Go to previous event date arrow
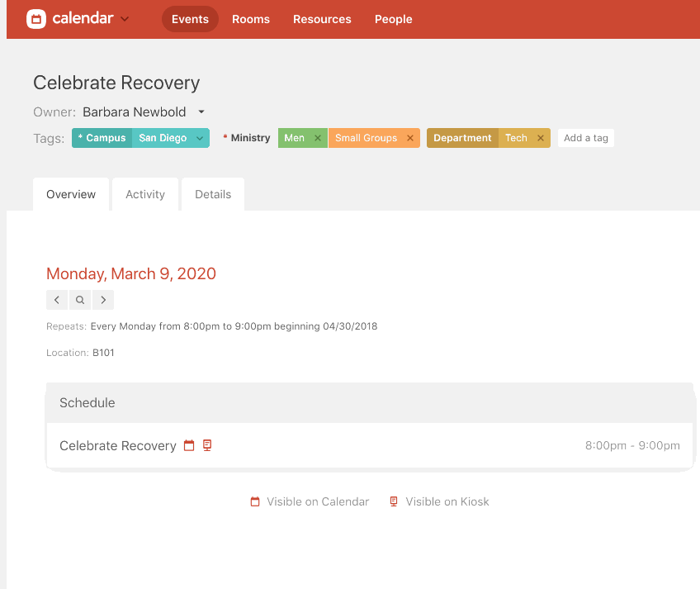700x589 pixels. coord(56,300)
